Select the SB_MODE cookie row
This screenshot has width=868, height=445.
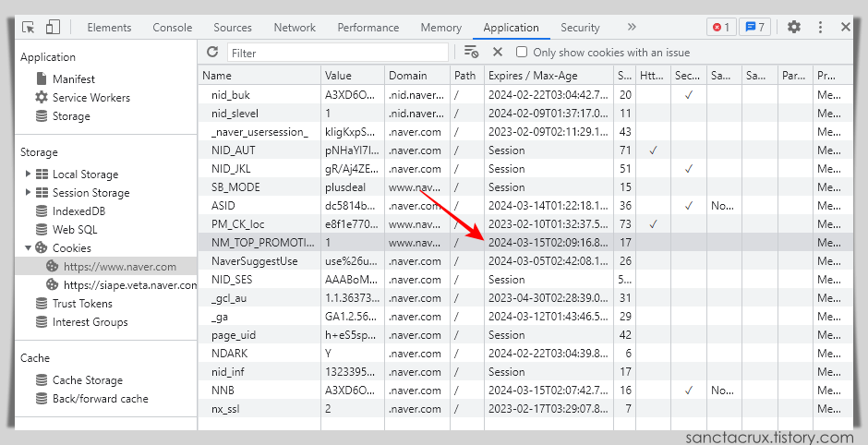click(524, 187)
